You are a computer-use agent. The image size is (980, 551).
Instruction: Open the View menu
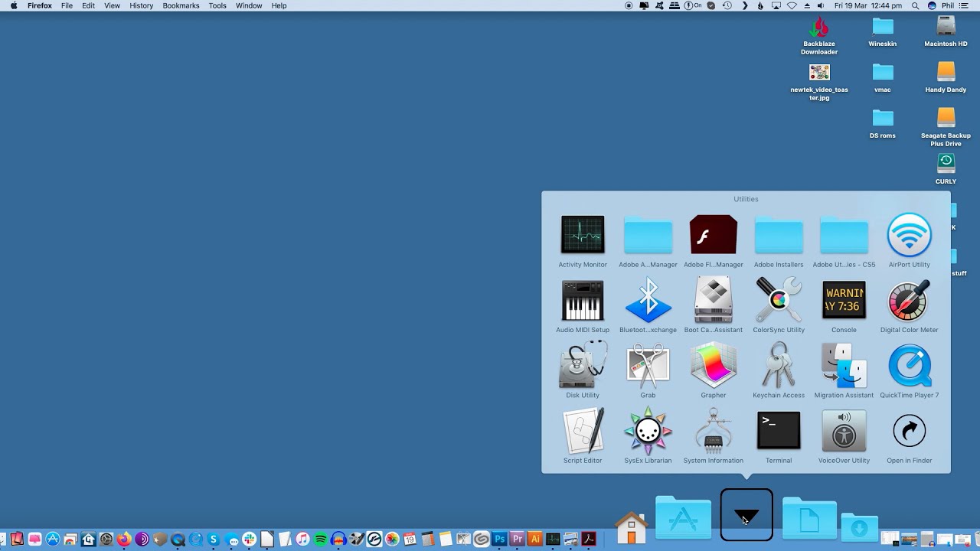[x=112, y=5]
